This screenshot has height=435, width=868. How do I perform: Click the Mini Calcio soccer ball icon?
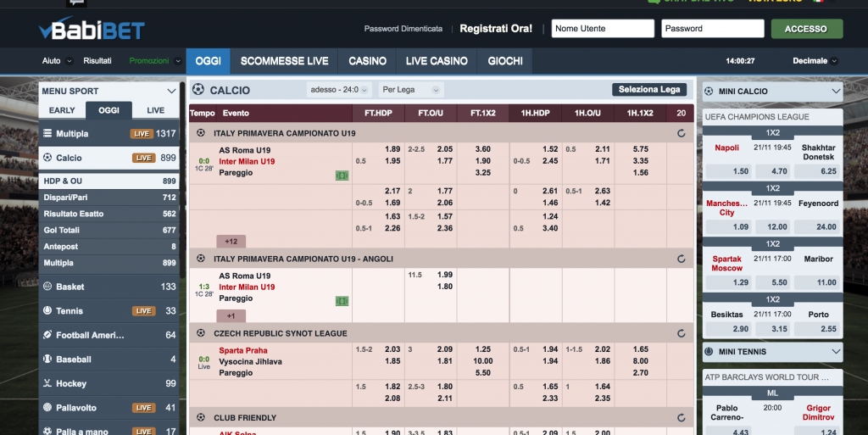pyautogui.click(x=709, y=92)
